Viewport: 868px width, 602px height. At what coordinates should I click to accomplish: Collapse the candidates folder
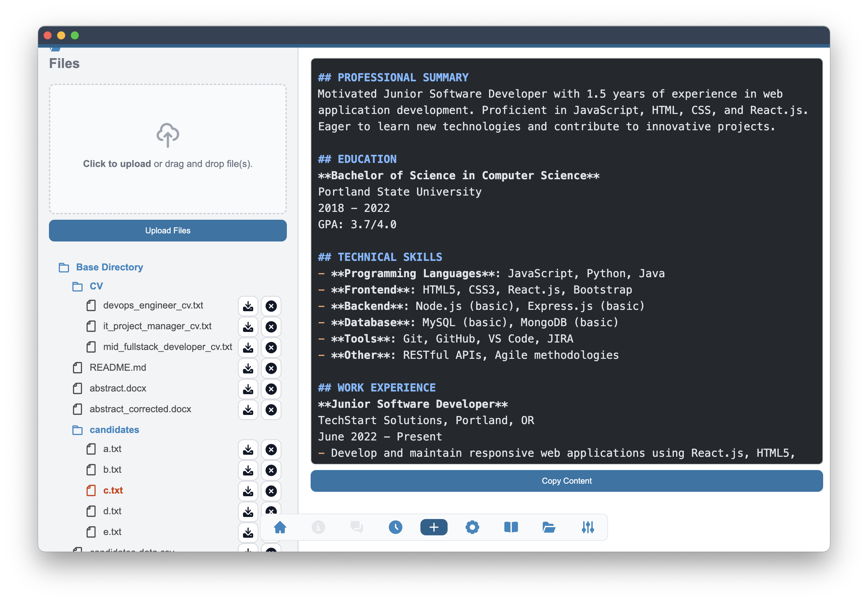[x=114, y=430]
